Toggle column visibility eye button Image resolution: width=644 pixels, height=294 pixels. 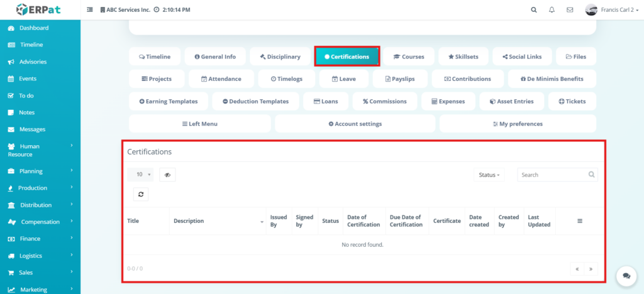(x=167, y=175)
